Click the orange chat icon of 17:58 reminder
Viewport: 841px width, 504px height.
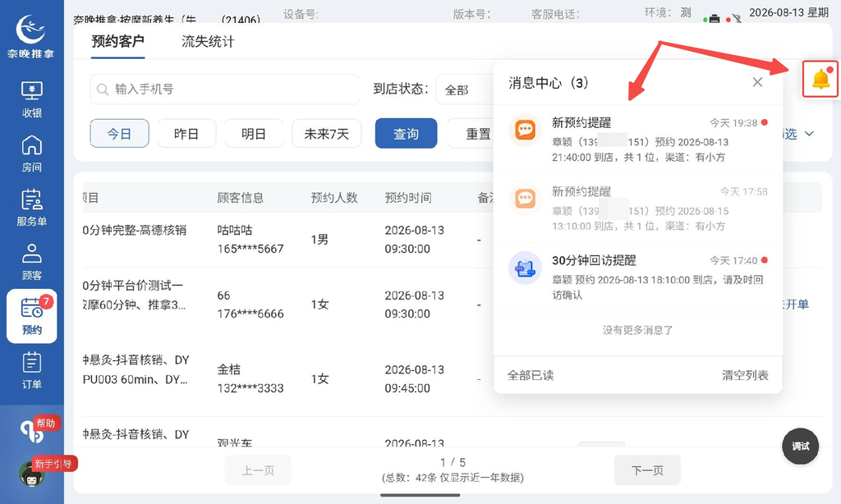[x=525, y=199]
